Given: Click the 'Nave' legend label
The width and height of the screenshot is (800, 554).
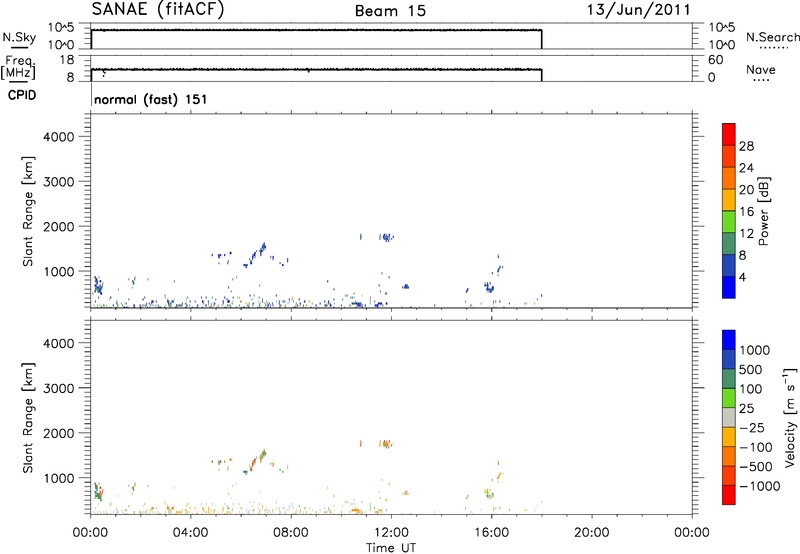Looking at the screenshot, I should [x=761, y=69].
